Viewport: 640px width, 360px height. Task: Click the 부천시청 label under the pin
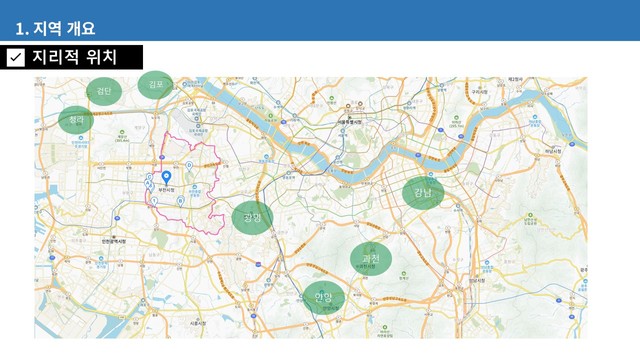click(x=166, y=190)
